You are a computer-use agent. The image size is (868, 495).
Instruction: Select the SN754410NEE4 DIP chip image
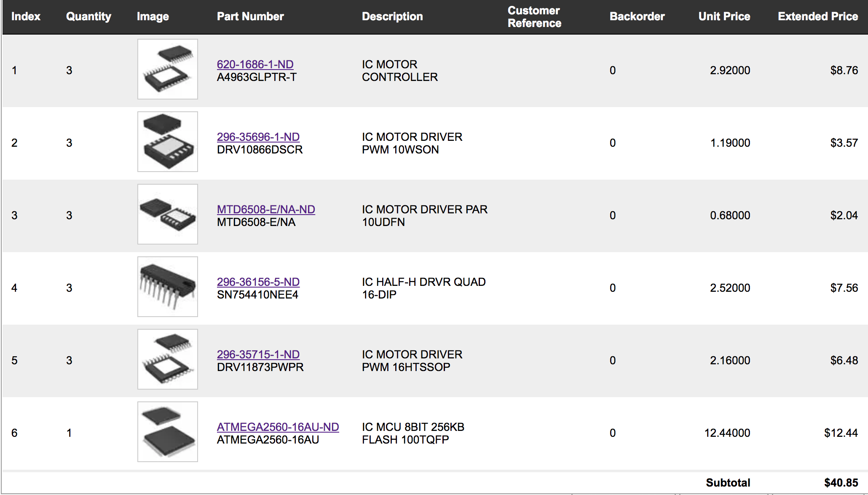pyautogui.click(x=167, y=287)
